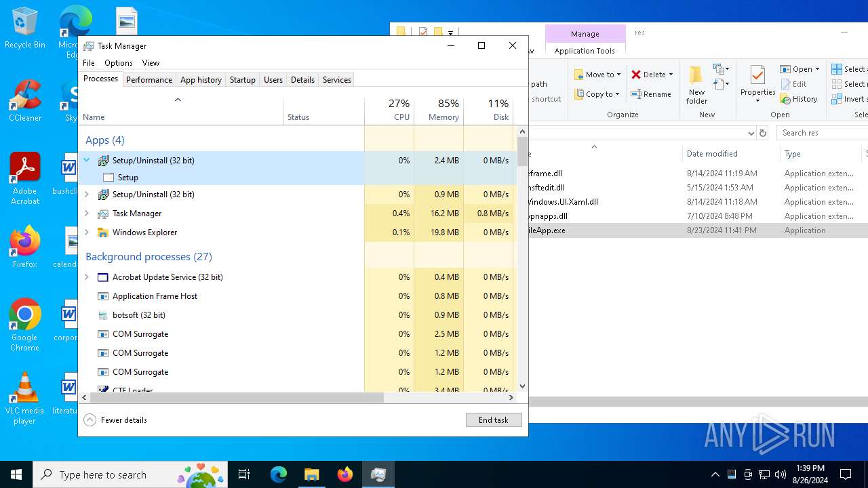Screen dimensions: 868x488
Task: Sort processes by CPU column header
Action: pos(389,110)
